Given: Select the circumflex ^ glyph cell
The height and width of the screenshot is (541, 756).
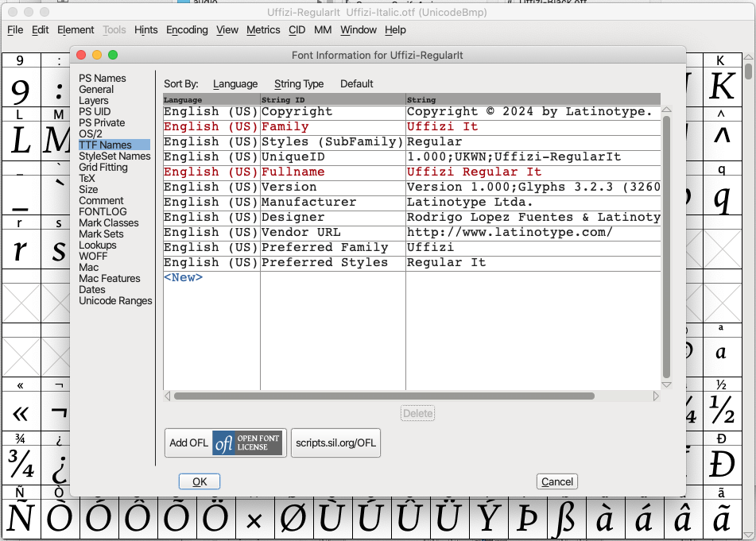Looking at the screenshot, I should pos(722,141).
